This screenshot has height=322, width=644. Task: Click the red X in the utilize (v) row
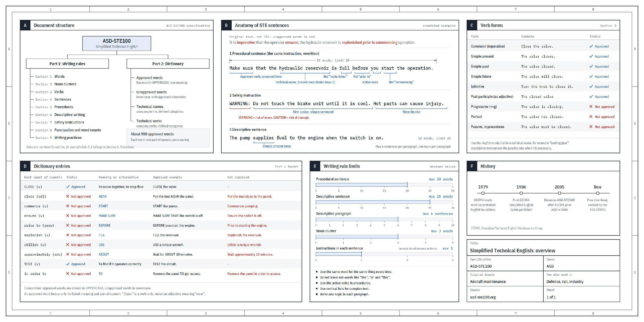point(68,245)
